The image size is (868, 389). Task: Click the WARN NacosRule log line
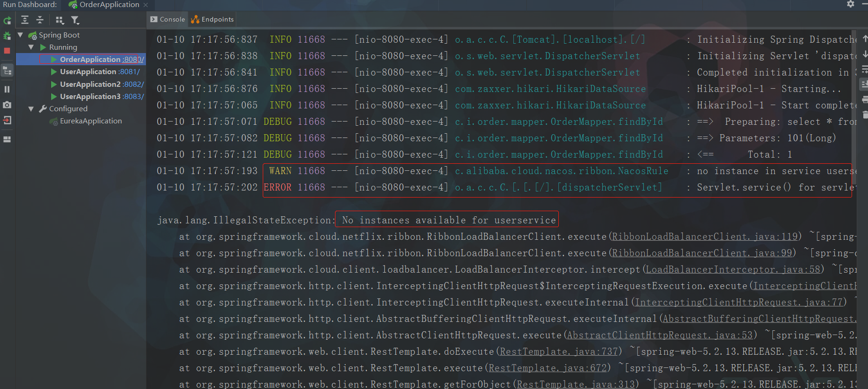click(x=506, y=171)
